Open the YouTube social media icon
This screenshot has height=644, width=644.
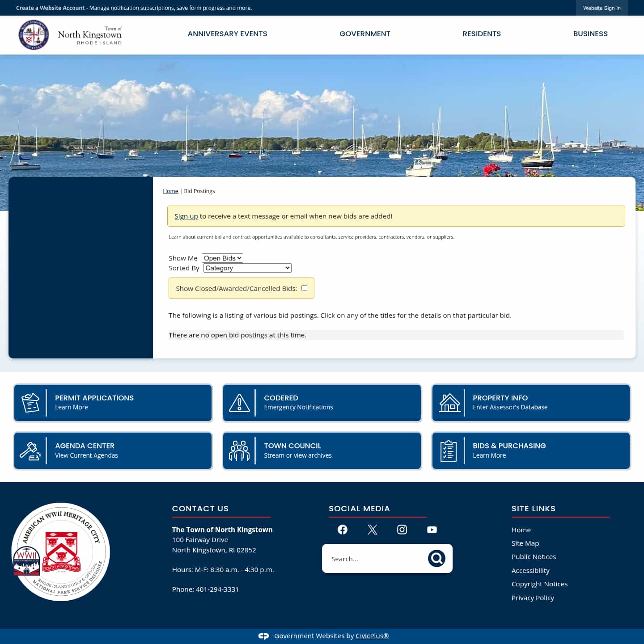click(432, 530)
